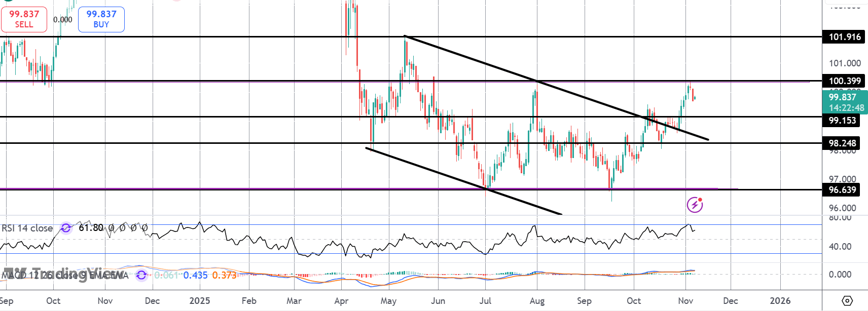
Task: Click the RSI value 61.80
Action: [91, 228]
